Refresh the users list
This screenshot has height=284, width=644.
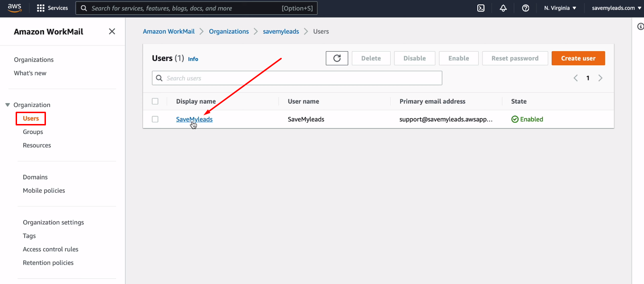[x=337, y=58]
